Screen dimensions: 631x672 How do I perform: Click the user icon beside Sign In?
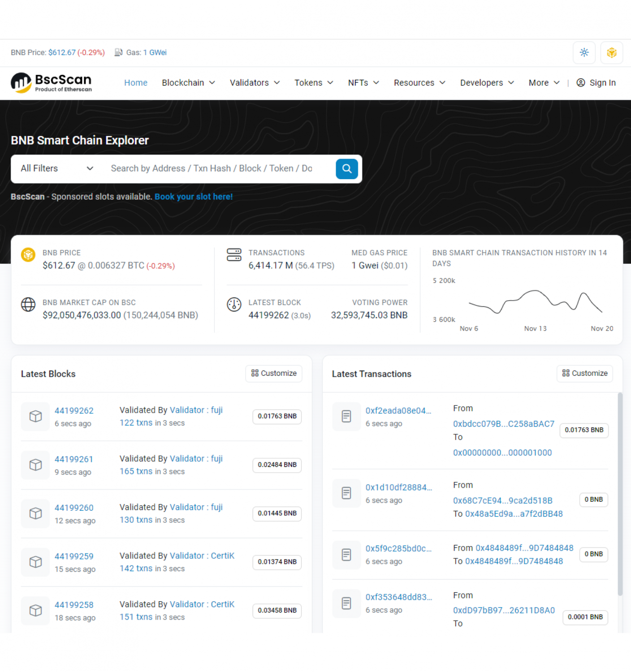[x=580, y=82]
